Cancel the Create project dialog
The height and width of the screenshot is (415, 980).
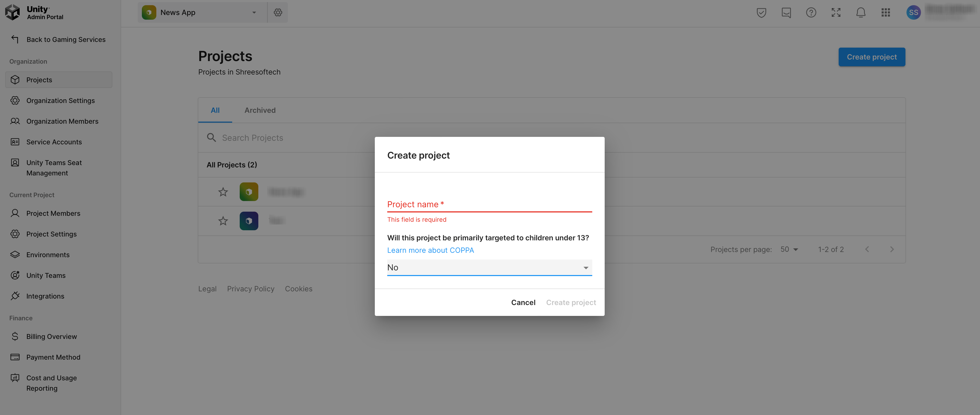point(523,302)
